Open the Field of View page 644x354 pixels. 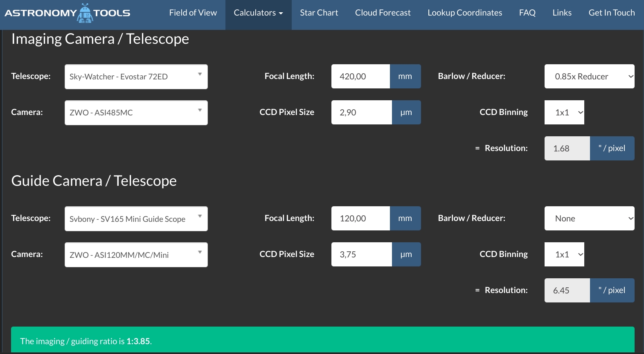(193, 13)
